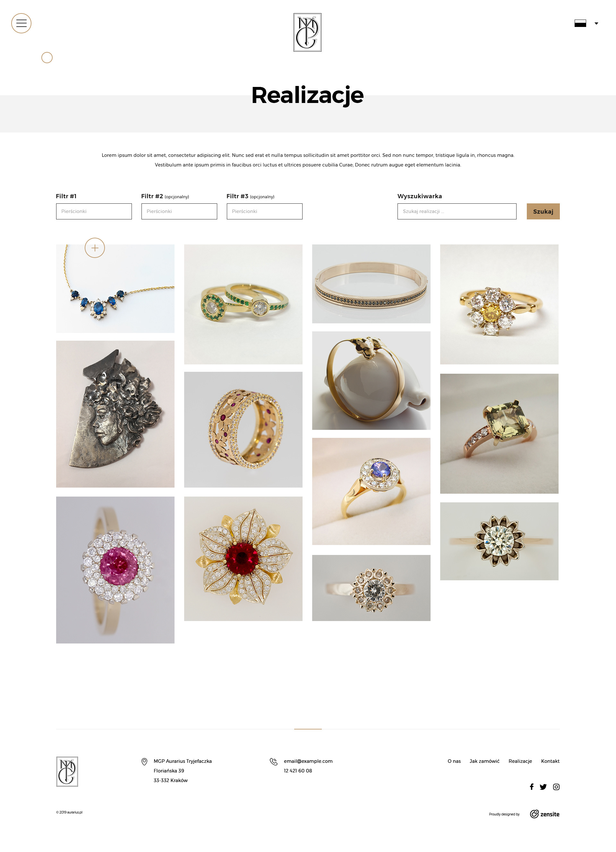Click the Polish flag language icon
The height and width of the screenshot is (852, 616).
580,23
